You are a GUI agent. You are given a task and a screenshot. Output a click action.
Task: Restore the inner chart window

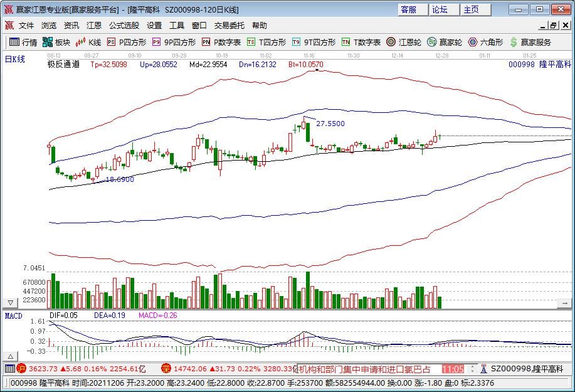(553, 25)
